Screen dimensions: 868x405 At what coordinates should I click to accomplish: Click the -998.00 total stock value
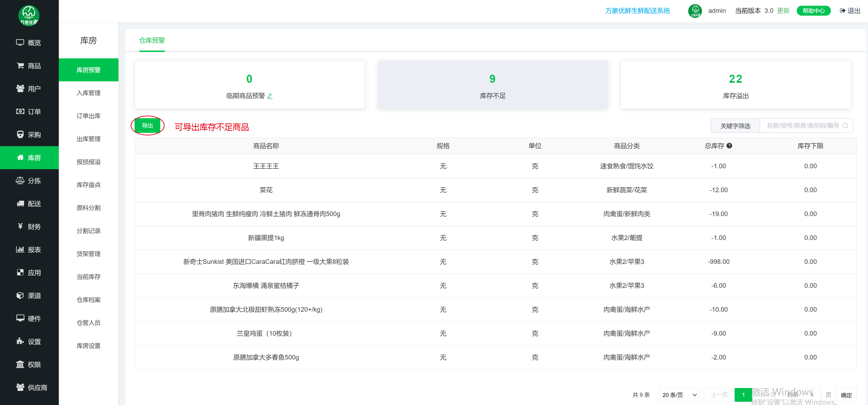pyautogui.click(x=718, y=262)
